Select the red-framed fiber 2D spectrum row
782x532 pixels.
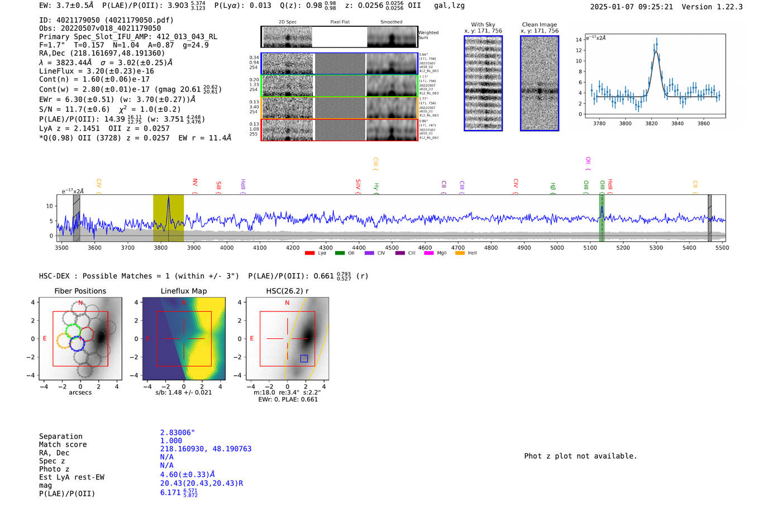coord(340,130)
